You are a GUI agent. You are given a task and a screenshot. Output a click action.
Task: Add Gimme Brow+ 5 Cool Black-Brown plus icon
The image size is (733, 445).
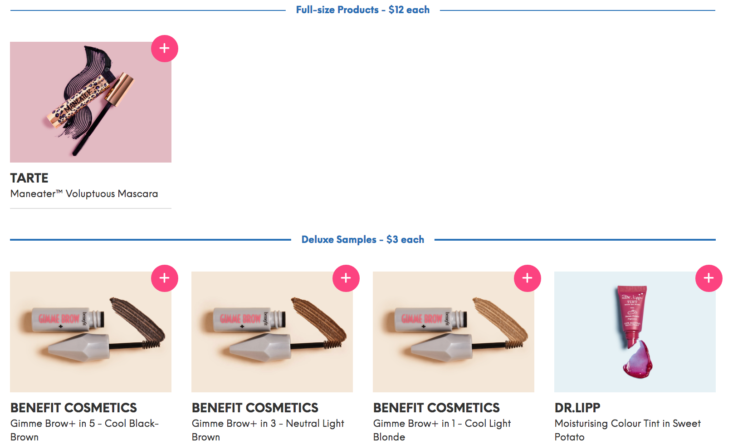165,279
